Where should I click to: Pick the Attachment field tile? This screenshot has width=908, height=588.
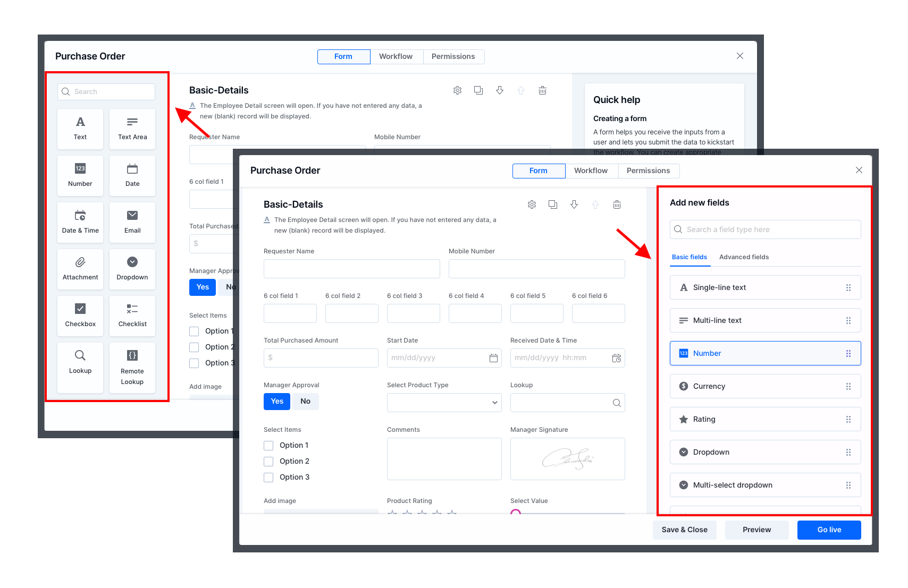80,269
